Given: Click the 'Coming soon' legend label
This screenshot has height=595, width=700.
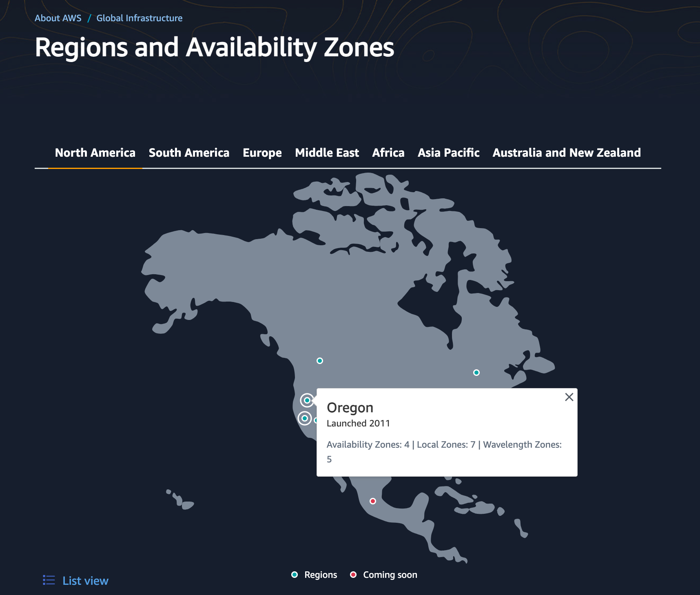Looking at the screenshot, I should (x=390, y=575).
